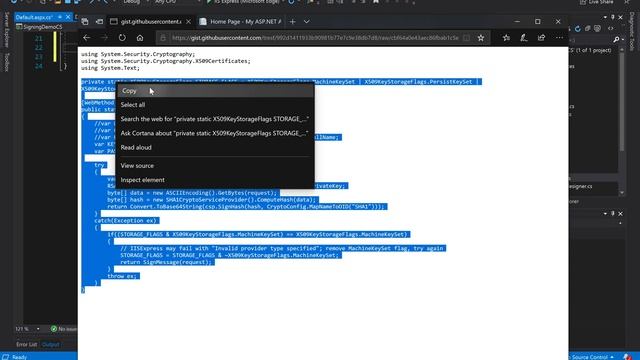Close the lower right Properties panel
This screenshot has width=640, height=360.
620,213
